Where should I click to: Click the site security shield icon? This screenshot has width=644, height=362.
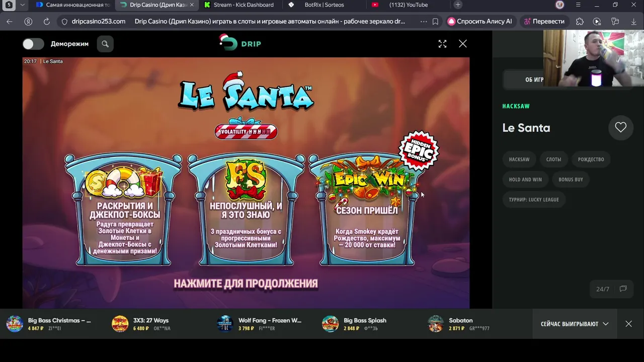pyautogui.click(x=64, y=22)
